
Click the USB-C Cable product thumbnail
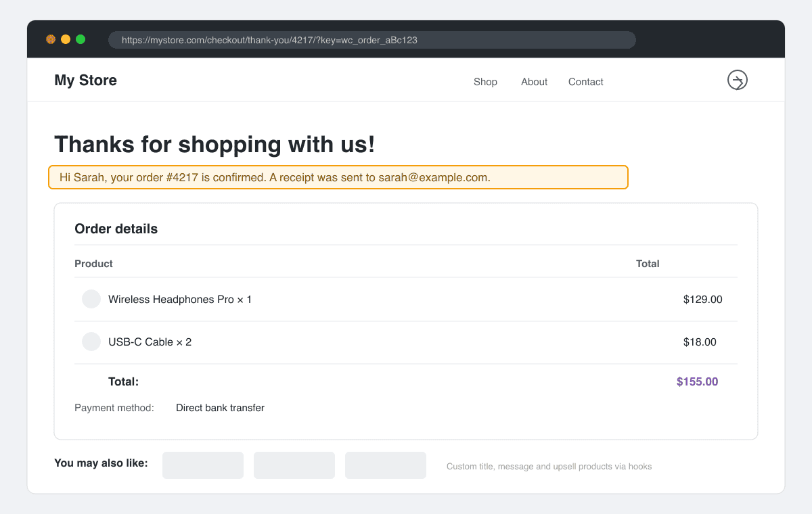click(x=91, y=342)
